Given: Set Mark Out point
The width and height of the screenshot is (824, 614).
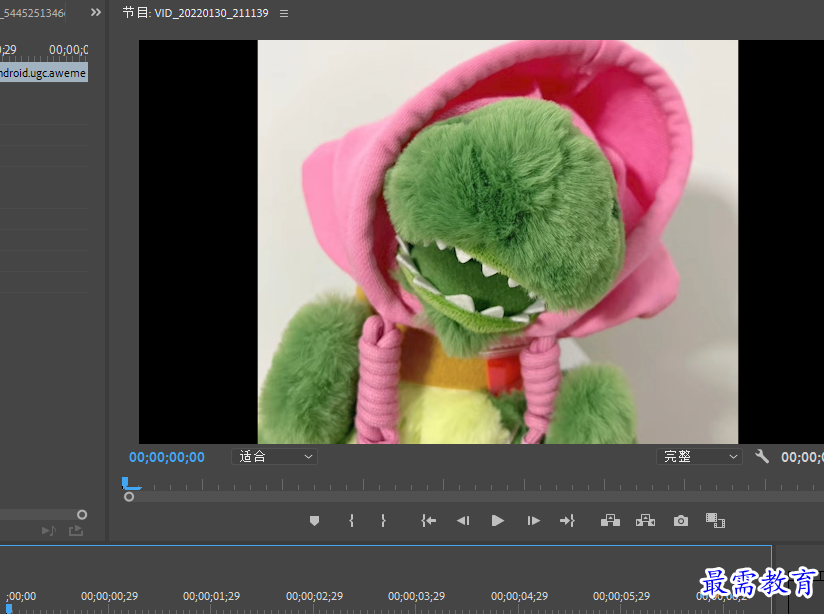Looking at the screenshot, I should [383, 521].
